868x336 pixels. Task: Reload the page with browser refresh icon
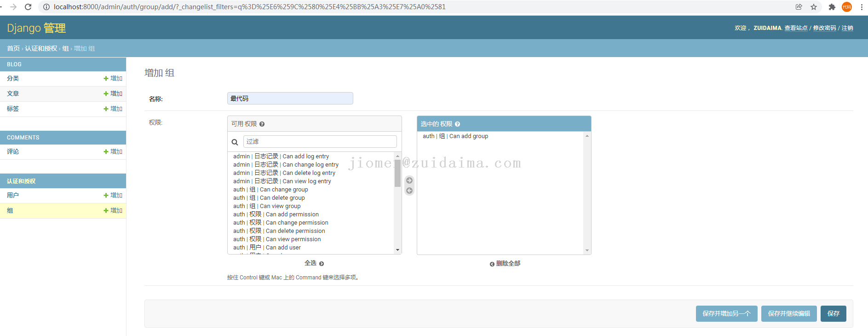(28, 7)
